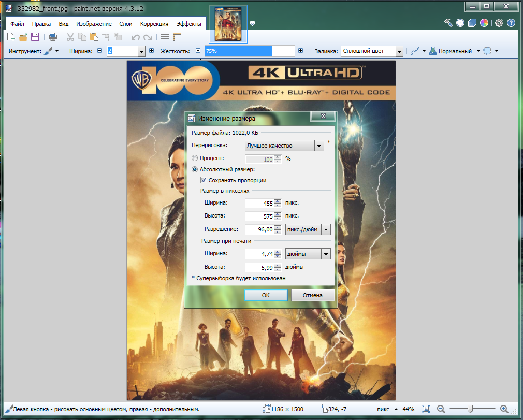523x420 pixels.
Task: Click the zoom in magnifier icon
Action: (504, 409)
